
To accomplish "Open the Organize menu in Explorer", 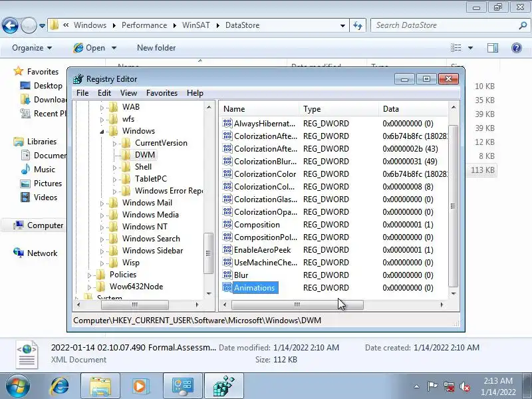I will 32,48.
